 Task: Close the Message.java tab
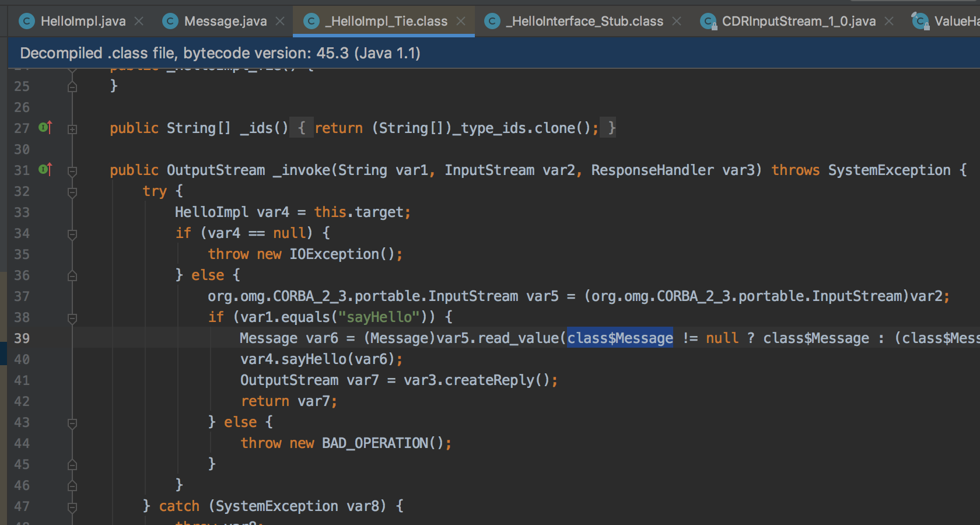coord(280,21)
